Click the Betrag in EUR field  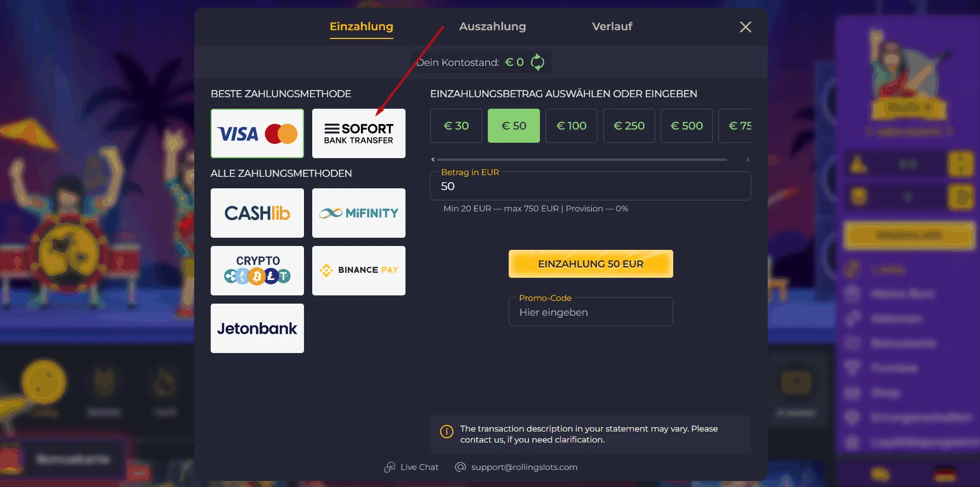[590, 186]
